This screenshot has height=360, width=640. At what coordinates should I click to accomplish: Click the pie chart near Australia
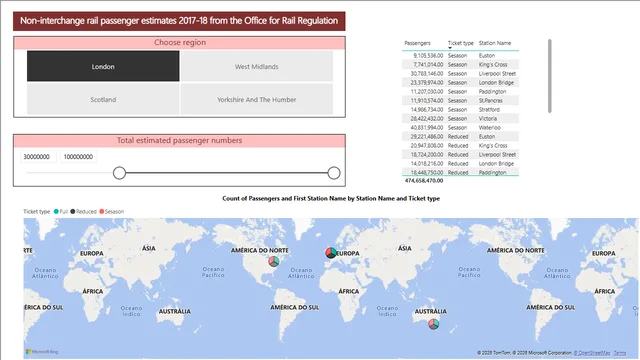coord(433,324)
